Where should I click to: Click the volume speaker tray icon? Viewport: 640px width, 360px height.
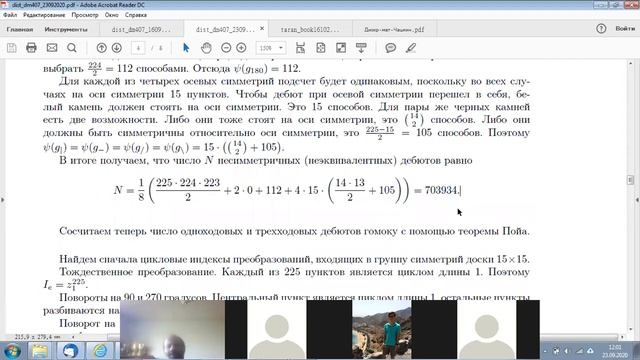click(x=567, y=351)
